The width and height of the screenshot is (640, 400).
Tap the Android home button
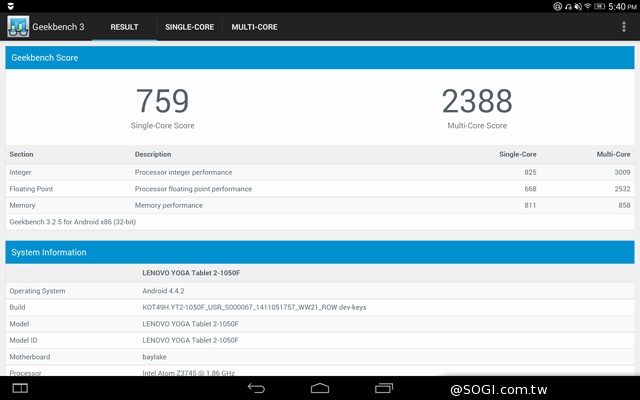coord(320,387)
